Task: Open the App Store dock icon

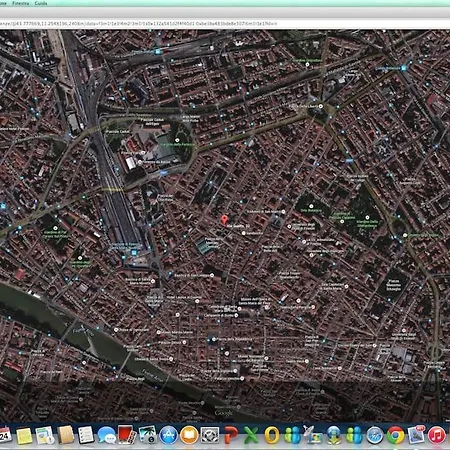Action: coord(168,435)
